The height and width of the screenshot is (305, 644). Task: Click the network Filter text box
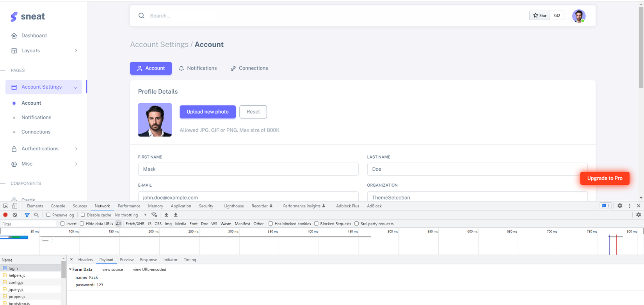pyautogui.click(x=29, y=224)
